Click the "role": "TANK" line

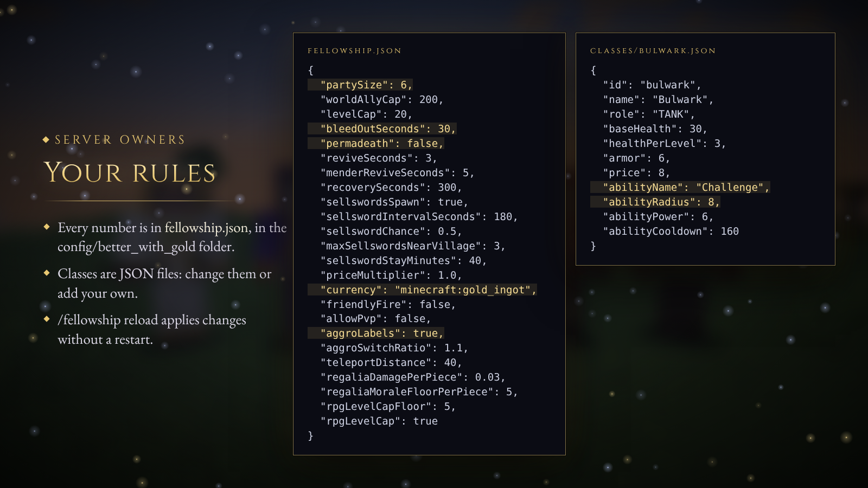(649, 114)
